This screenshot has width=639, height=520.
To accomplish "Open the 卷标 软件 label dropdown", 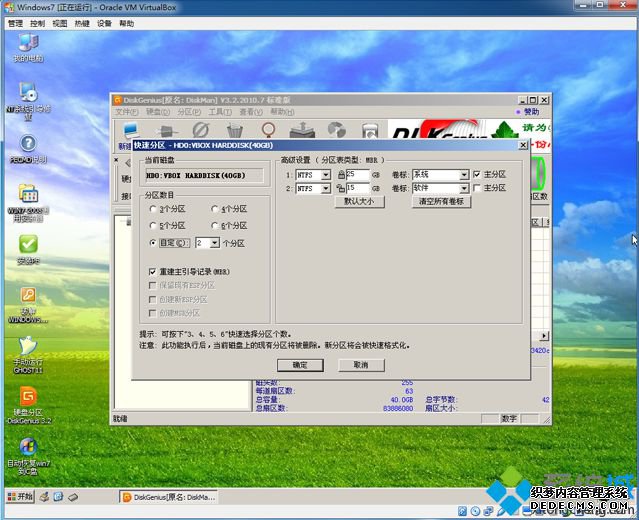I will pyautogui.click(x=464, y=188).
